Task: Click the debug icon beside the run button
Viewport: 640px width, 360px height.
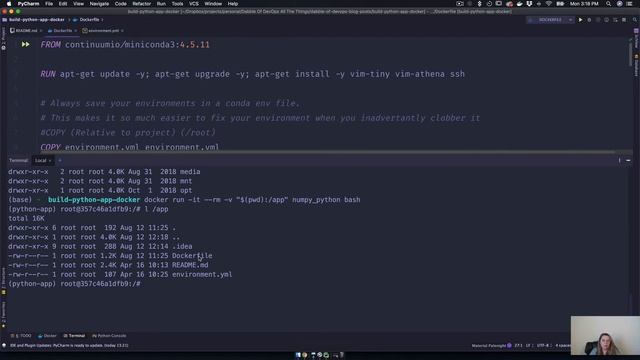Action: (589, 20)
